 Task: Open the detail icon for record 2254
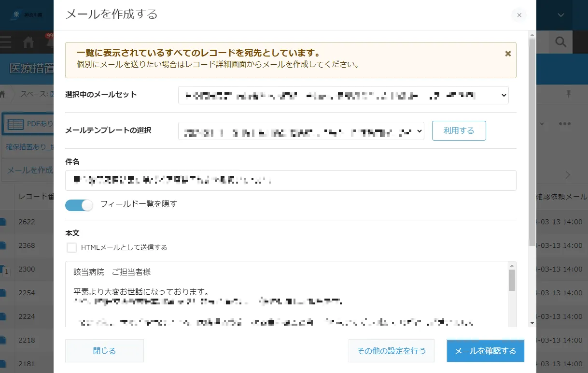(x=3, y=293)
